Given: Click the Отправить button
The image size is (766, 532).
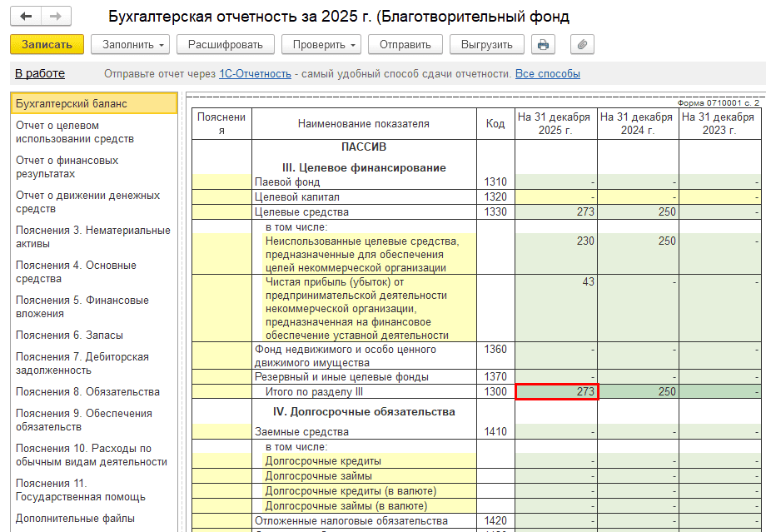Looking at the screenshot, I should [x=405, y=44].
